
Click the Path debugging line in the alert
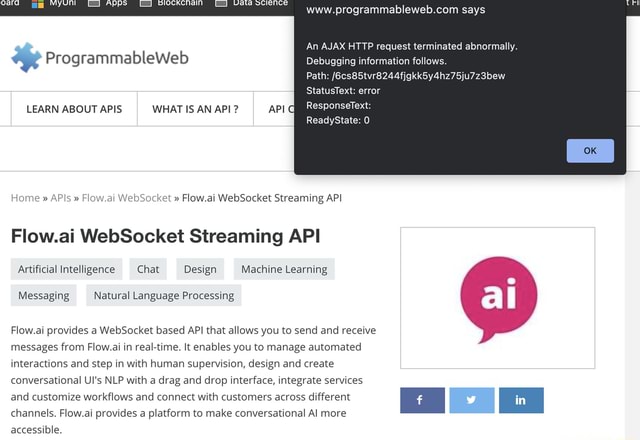coord(406,76)
